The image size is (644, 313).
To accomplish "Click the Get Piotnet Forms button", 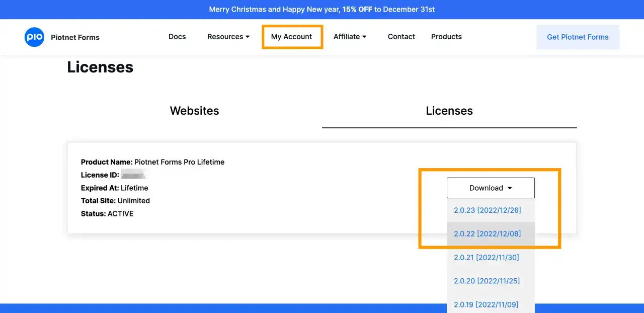I will point(578,37).
